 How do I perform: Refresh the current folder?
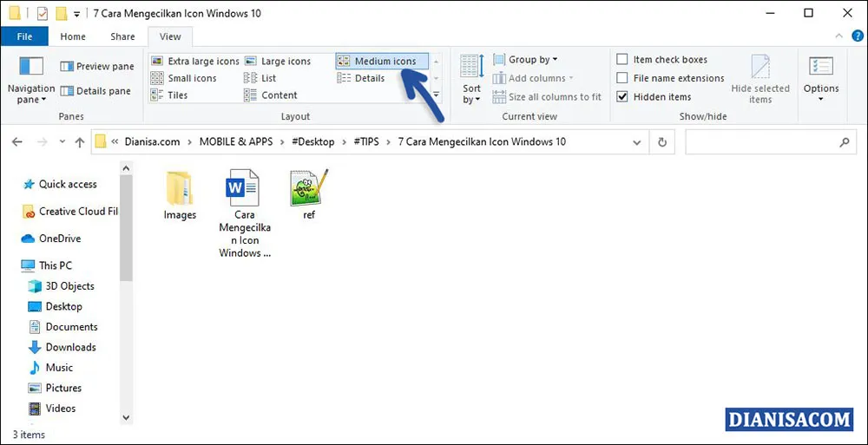(662, 142)
